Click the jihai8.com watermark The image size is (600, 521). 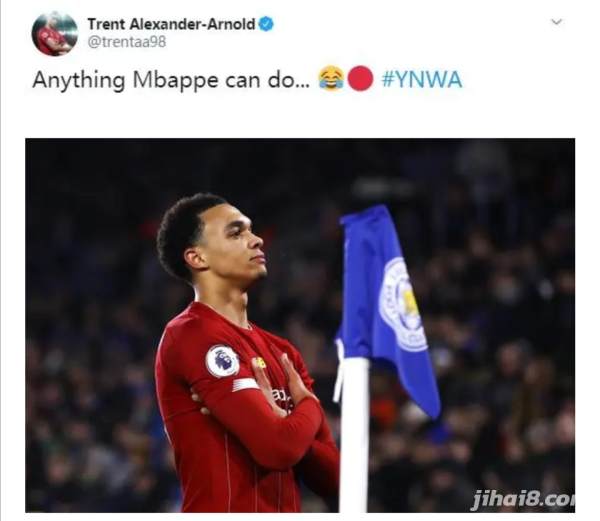coord(523,499)
